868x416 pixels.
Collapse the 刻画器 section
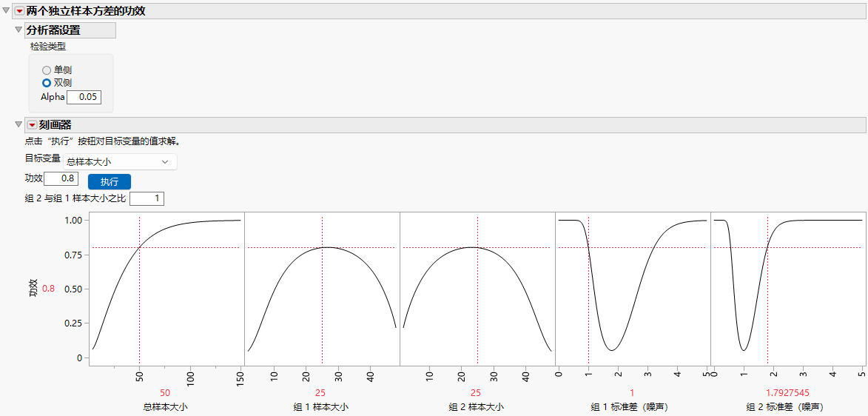(x=18, y=125)
